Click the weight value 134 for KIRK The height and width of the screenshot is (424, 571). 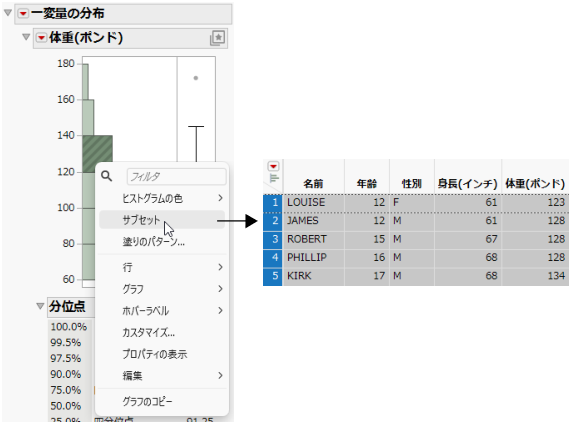[535, 276]
